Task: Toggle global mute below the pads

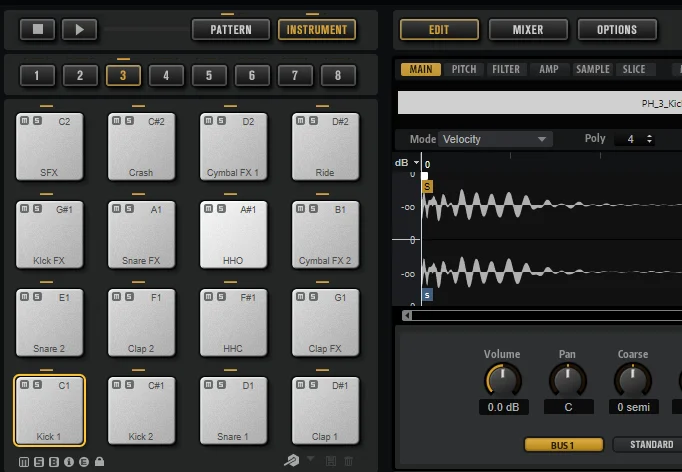Action: coord(24,462)
